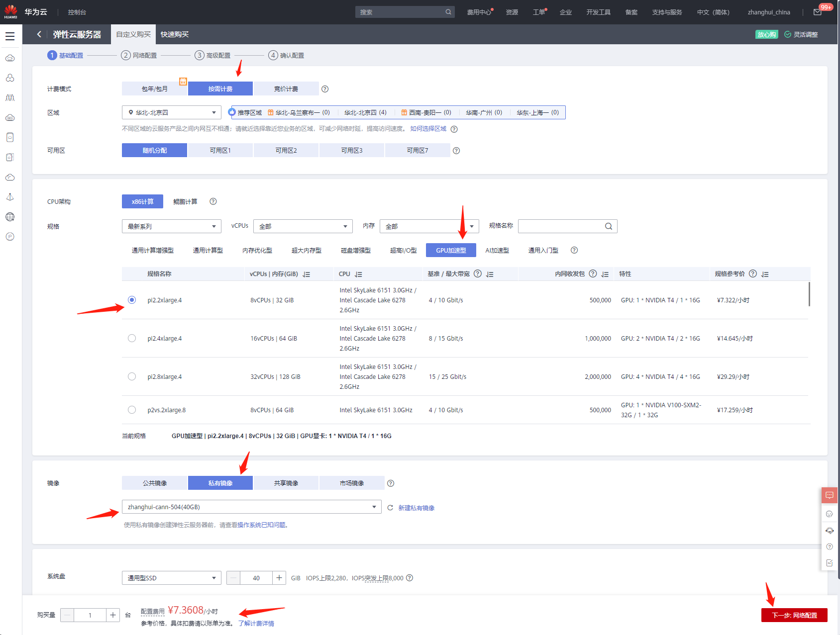Switch to 鲲鹏计算 CPU architecture
The height and width of the screenshot is (635, 840).
185,201
